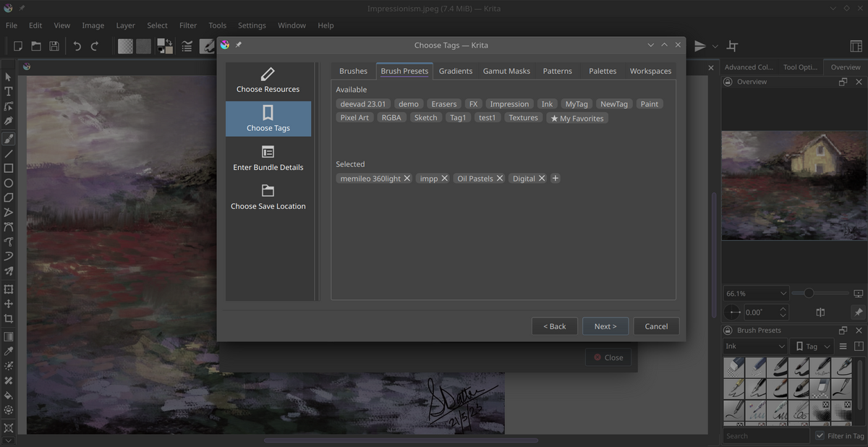Select the Text tool in the toolbox
Image resolution: width=868 pixels, height=447 pixels.
pos(9,91)
